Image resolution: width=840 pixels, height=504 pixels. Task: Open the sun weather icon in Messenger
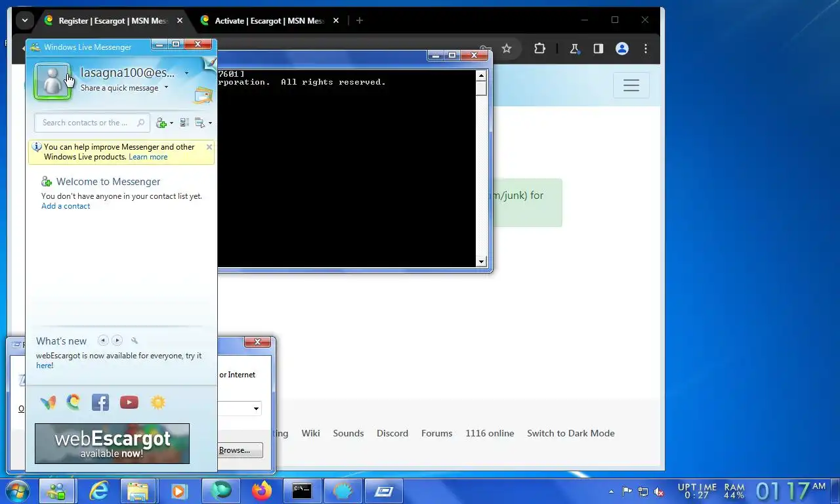[158, 402]
